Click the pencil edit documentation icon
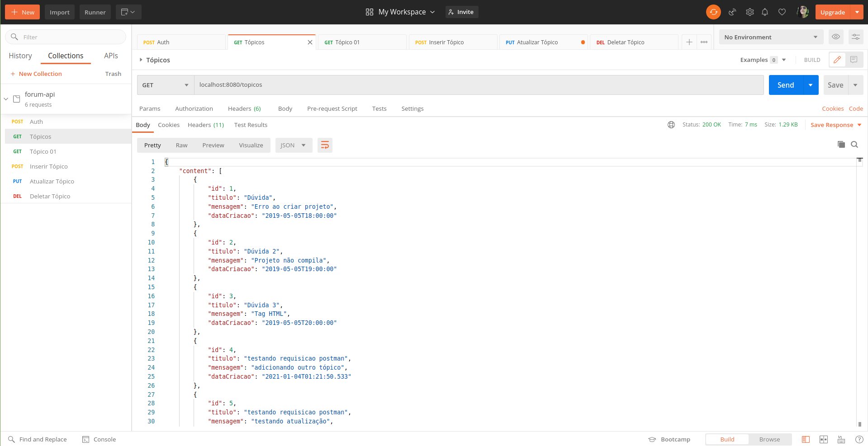This screenshot has height=446, width=868. pyautogui.click(x=837, y=60)
